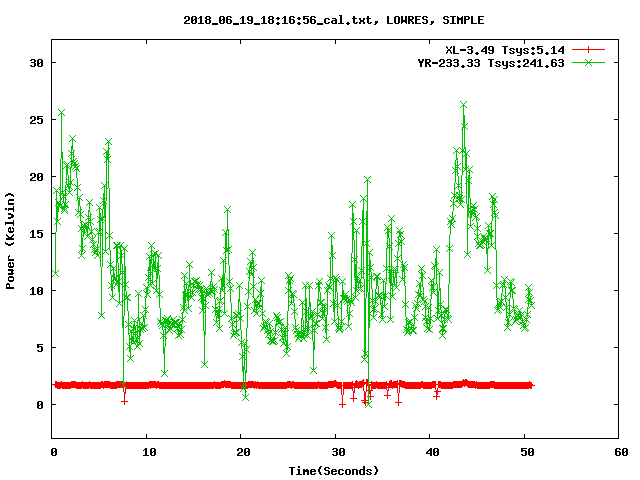Click the red line sample in legend
640x480 pixels.
pyautogui.click(x=588, y=50)
